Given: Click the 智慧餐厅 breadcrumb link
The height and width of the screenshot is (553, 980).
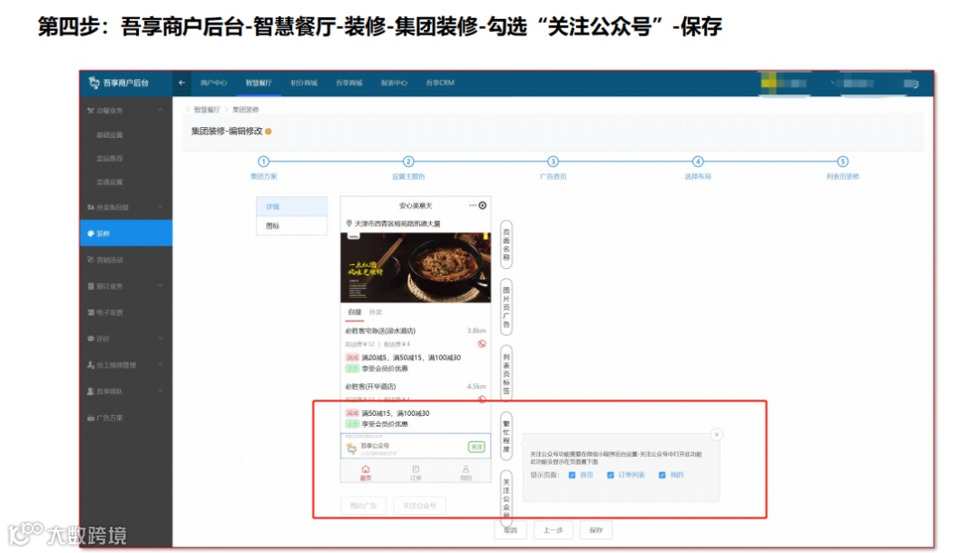Looking at the screenshot, I should click(207, 110).
